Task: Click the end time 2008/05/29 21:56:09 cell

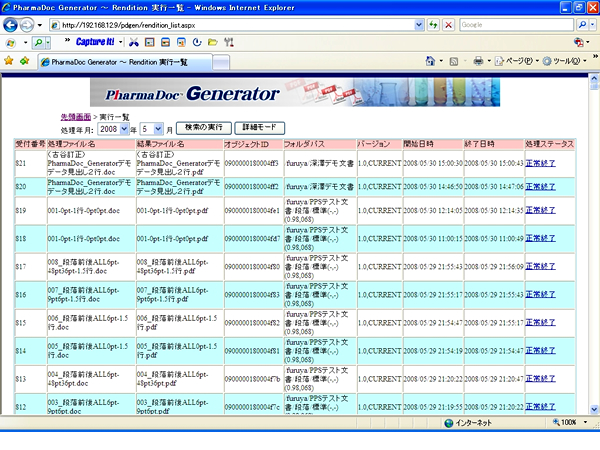Action: click(x=494, y=266)
